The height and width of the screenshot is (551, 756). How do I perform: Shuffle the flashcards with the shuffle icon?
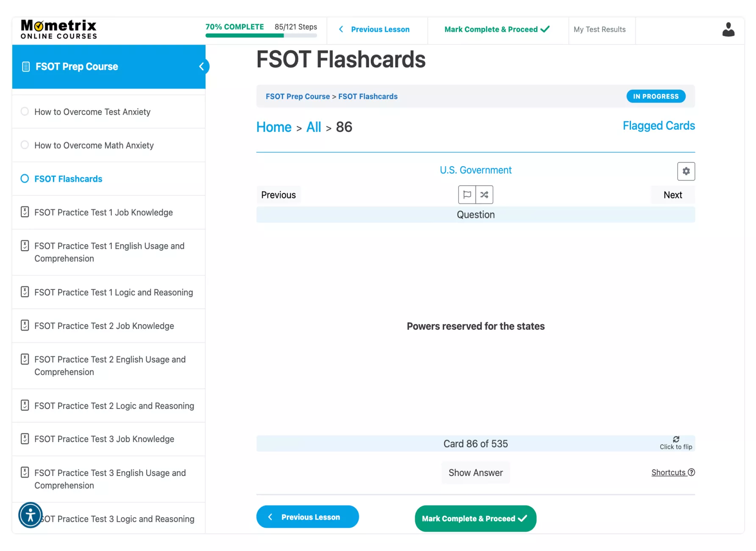pos(484,195)
